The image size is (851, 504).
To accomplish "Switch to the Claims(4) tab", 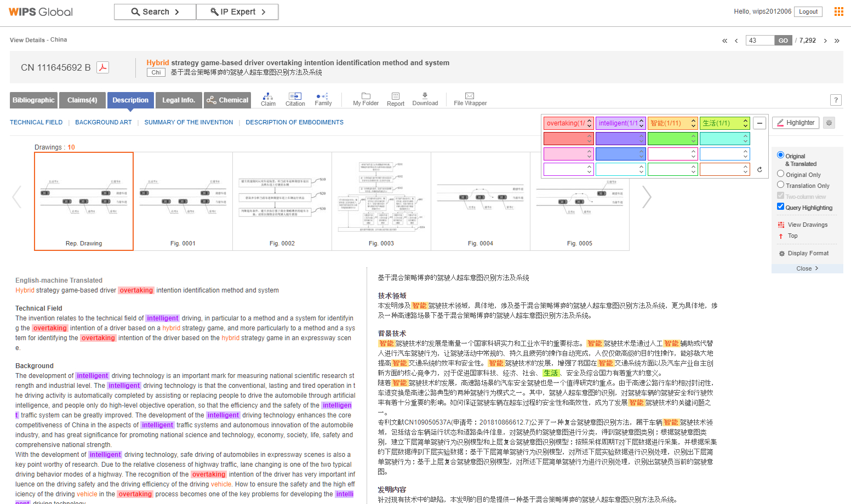I will tap(82, 100).
